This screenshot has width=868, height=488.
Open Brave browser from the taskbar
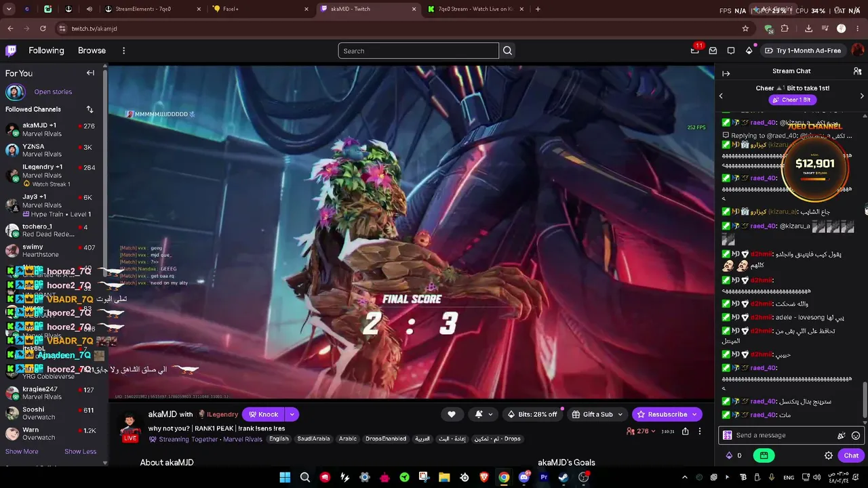point(484,477)
